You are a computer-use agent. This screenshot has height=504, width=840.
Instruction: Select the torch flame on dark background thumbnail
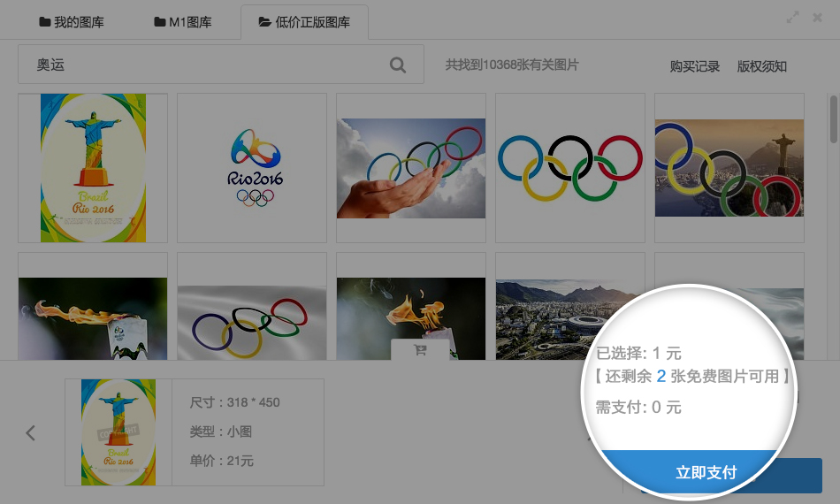(x=93, y=306)
